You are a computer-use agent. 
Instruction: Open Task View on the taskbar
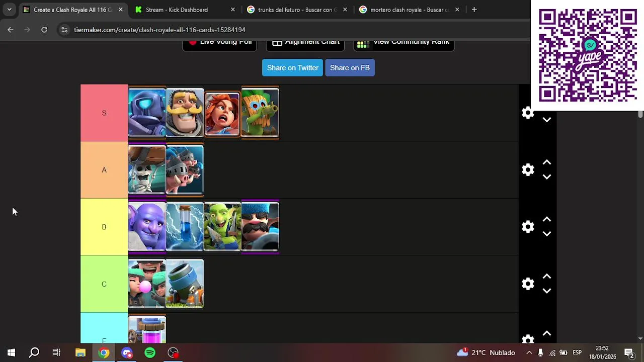pyautogui.click(x=56, y=352)
